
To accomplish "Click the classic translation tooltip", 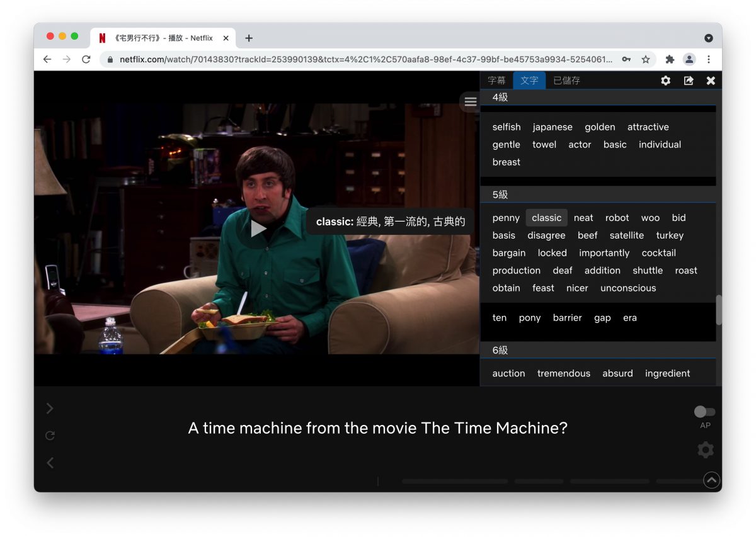I will pos(391,222).
